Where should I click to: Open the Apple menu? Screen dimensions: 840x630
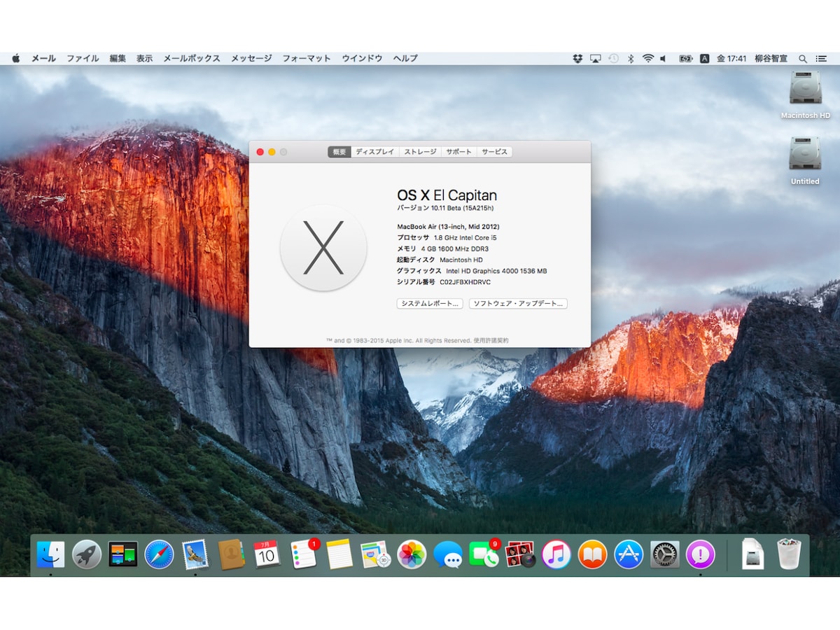click(x=16, y=59)
